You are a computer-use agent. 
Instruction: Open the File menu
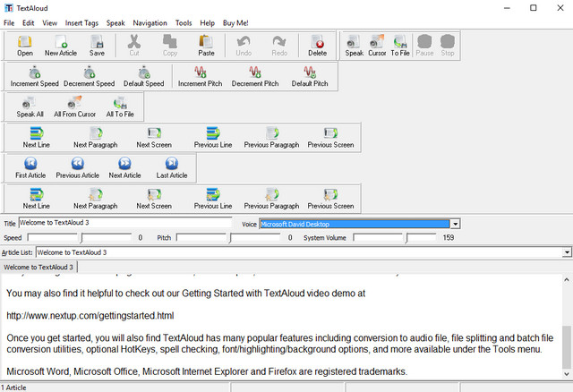tap(9, 22)
